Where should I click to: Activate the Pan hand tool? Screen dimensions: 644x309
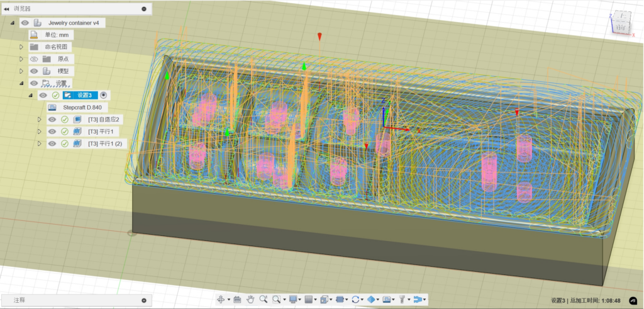pyautogui.click(x=250, y=300)
